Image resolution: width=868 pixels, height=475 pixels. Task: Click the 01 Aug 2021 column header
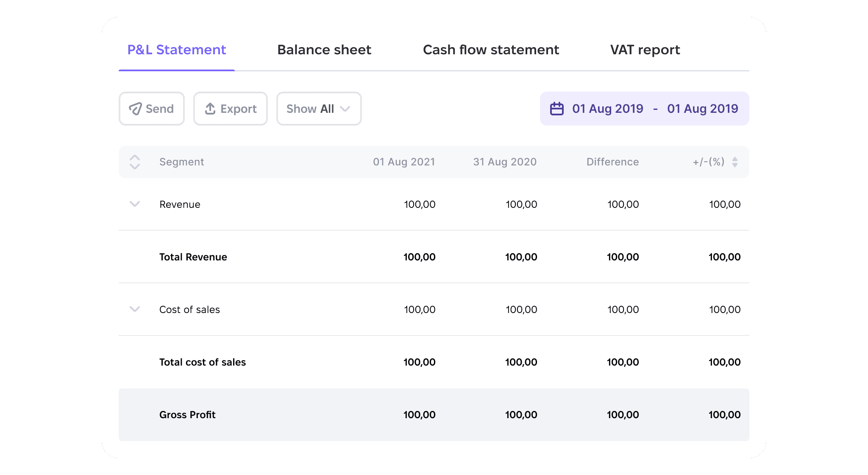[x=404, y=162]
